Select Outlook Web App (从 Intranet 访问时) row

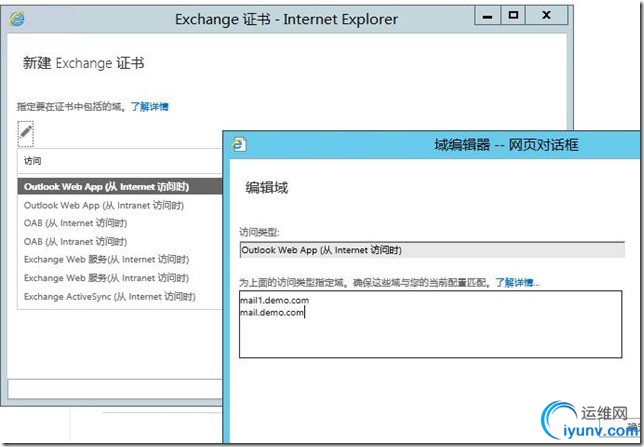120,205
